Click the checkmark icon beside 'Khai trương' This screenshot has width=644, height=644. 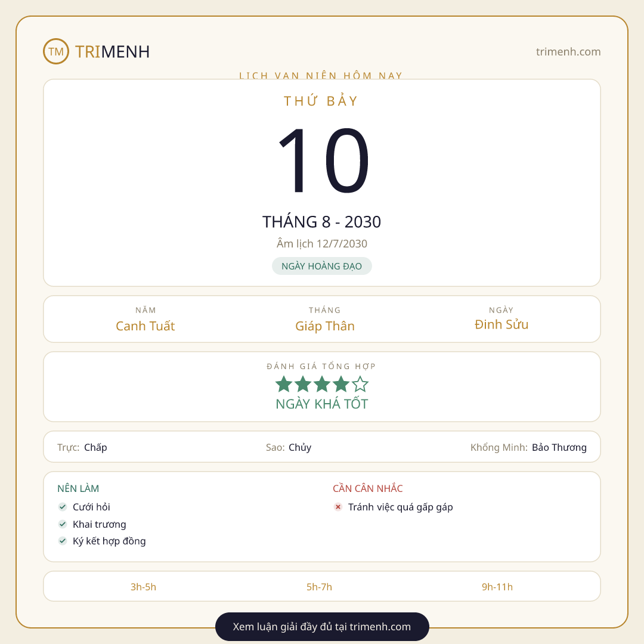tap(63, 524)
